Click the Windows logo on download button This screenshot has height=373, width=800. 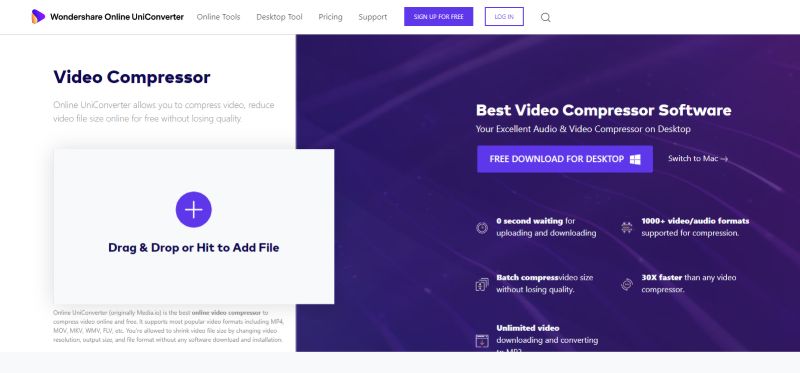click(x=635, y=159)
